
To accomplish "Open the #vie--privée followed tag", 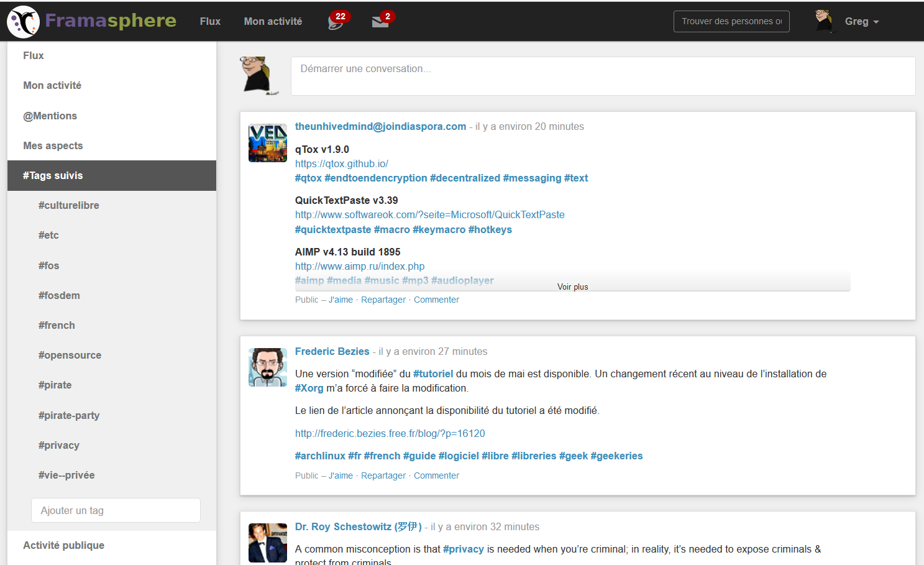I will 66,475.
